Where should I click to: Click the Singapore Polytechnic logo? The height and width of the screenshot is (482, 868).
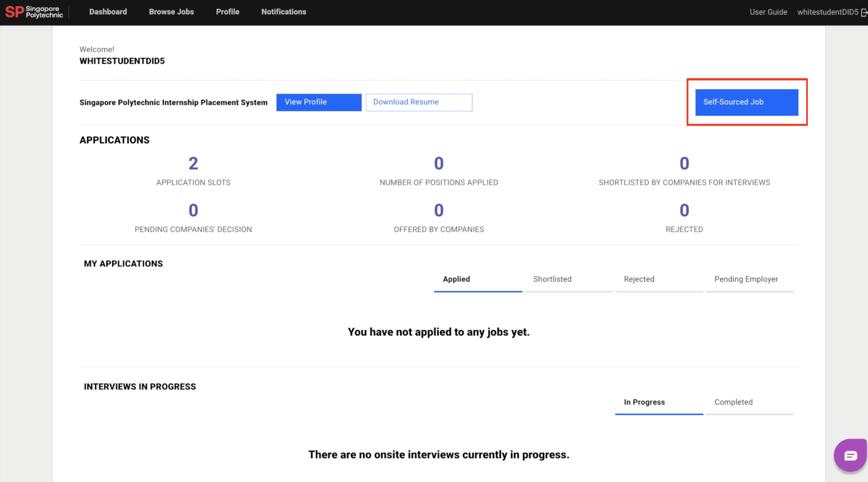[34, 12]
